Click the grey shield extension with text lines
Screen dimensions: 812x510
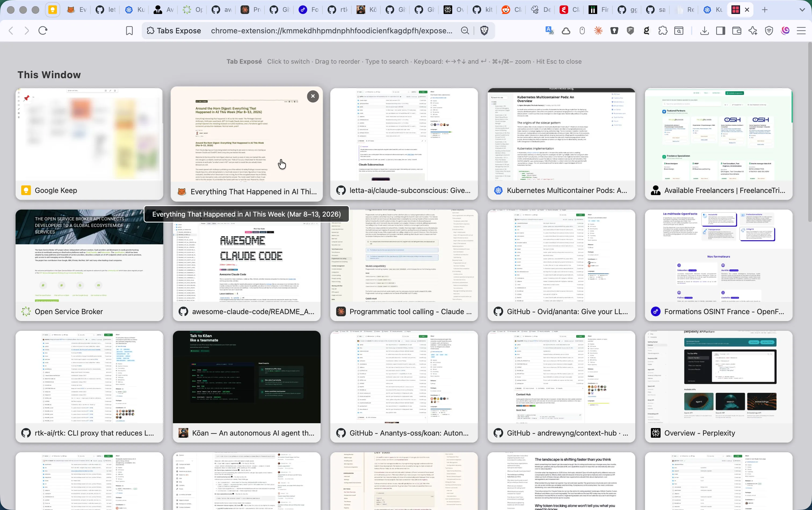(630, 31)
